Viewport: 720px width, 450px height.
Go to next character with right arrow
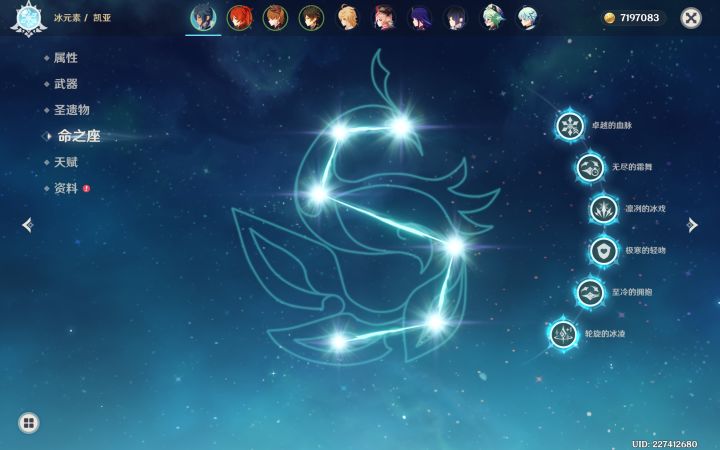692,225
